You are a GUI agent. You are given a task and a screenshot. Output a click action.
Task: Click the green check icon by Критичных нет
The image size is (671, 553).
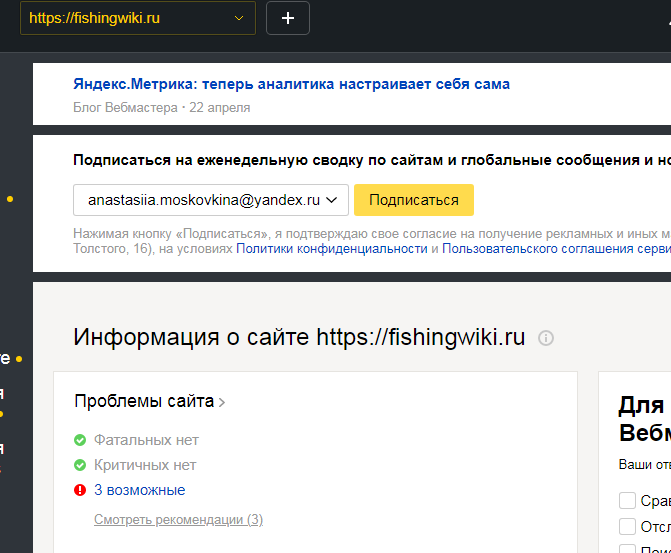point(80,465)
